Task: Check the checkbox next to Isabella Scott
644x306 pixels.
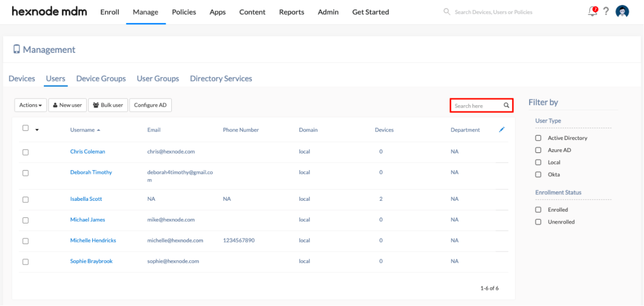Action: click(25, 199)
